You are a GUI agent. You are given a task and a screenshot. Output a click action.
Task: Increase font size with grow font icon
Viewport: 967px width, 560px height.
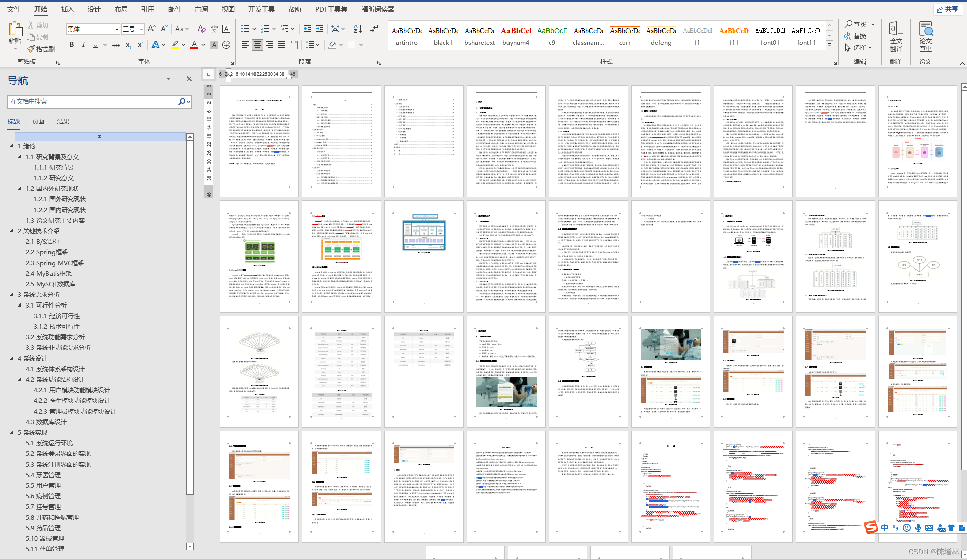tap(151, 29)
